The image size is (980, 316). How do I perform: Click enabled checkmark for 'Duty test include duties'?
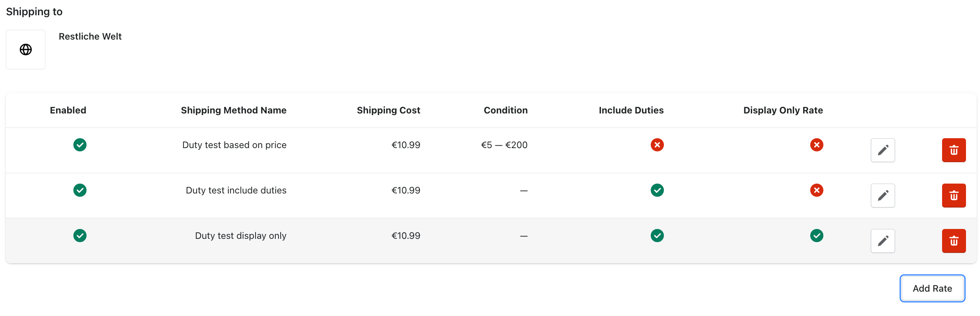tap(80, 190)
